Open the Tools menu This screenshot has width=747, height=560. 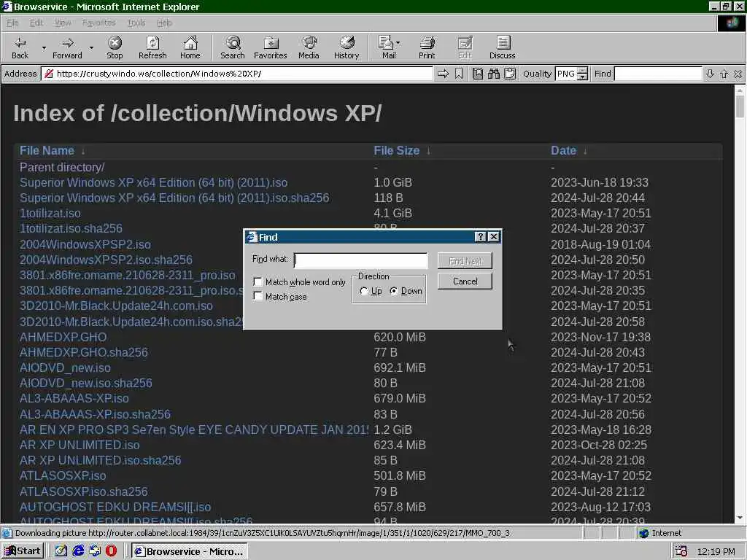coord(136,23)
